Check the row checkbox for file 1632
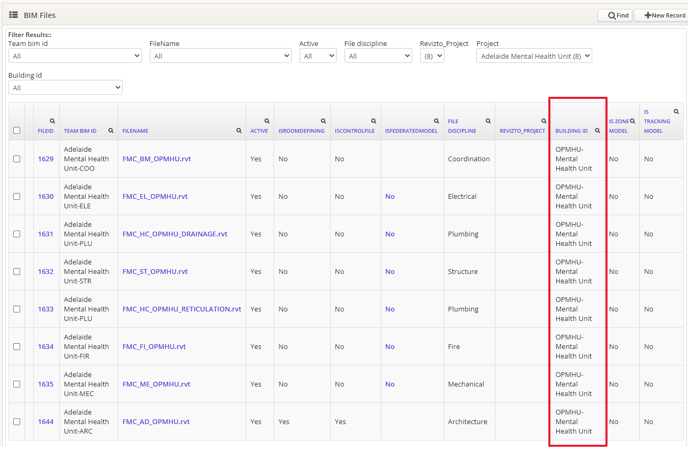The height and width of the screenshot is (450, 688). [17, 271]
